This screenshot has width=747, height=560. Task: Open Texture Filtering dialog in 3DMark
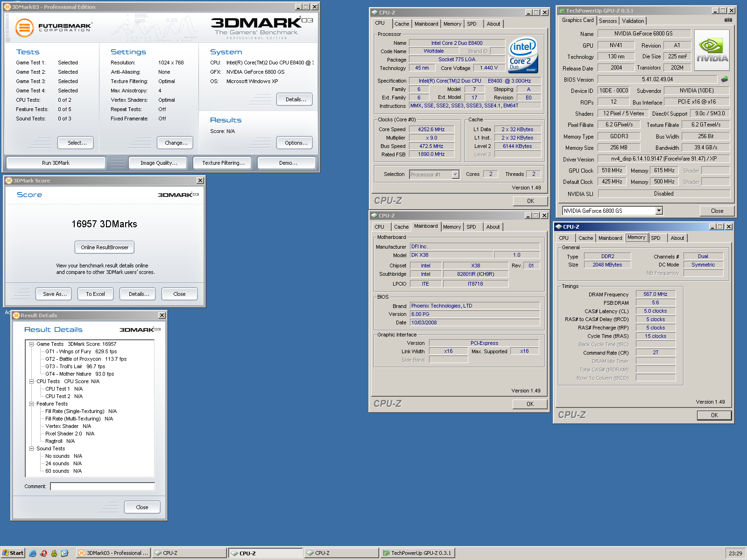tap(223, 163)
